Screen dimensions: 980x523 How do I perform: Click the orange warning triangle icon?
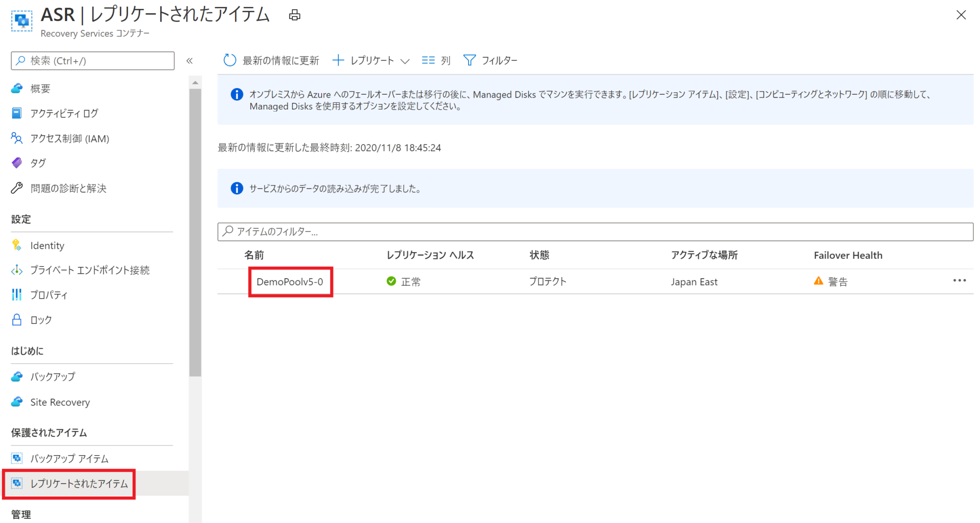pos(818,281)
